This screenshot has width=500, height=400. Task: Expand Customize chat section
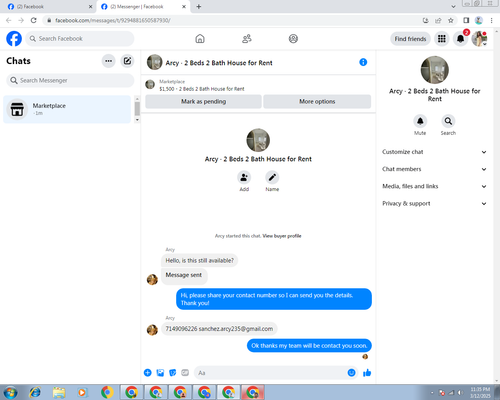pos(434,152)
